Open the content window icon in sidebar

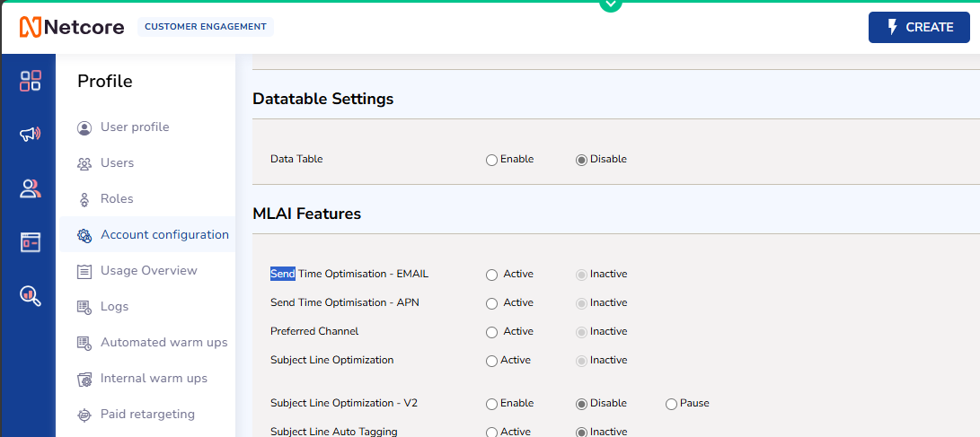[x=30, y=241]
